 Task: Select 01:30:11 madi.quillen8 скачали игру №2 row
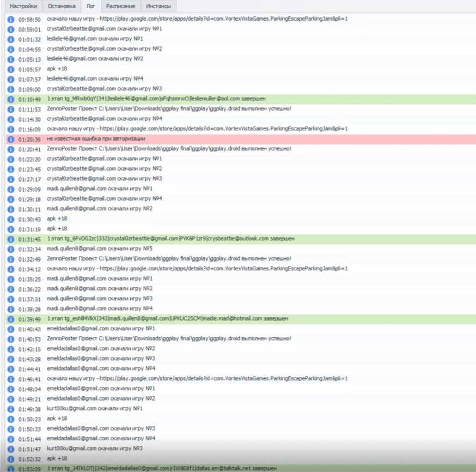tap(240, 209)
